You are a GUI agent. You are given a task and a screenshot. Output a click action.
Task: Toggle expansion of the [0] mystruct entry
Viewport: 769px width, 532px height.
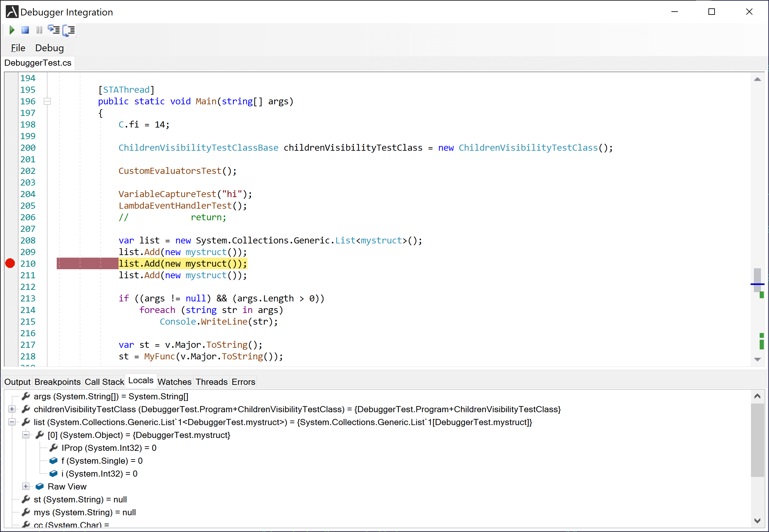click(x=26, y=435)
